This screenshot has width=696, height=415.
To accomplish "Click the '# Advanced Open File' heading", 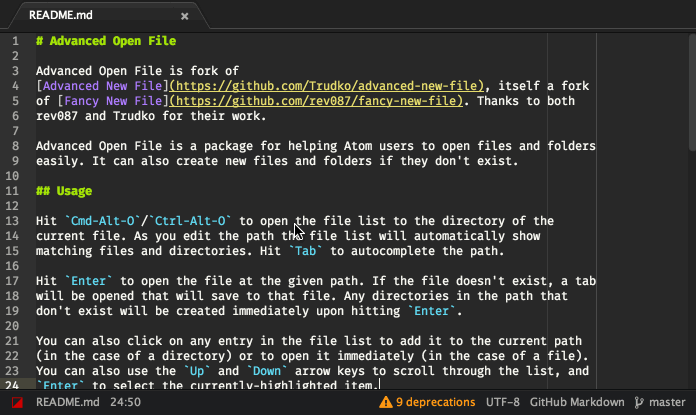I will pos(106,41).
